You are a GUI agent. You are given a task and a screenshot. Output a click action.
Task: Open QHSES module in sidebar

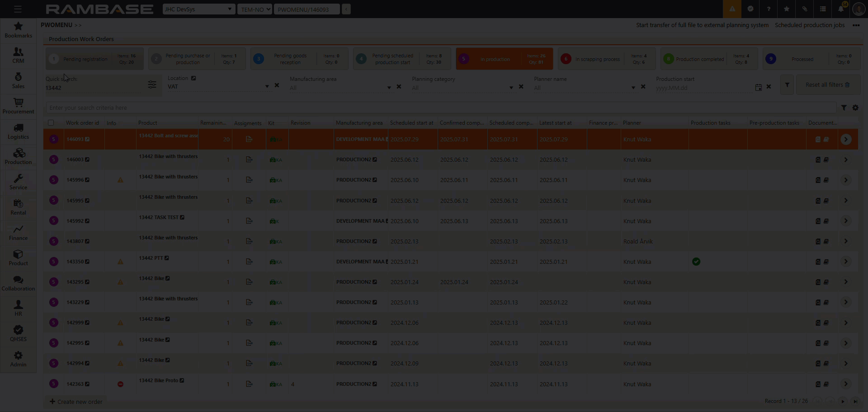(18, 333)
